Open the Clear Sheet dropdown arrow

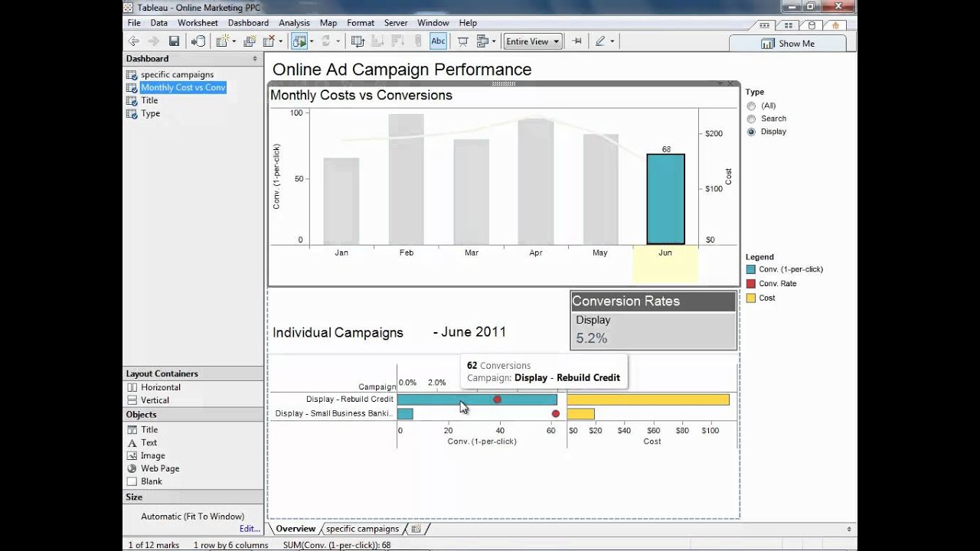click(281, 41)
